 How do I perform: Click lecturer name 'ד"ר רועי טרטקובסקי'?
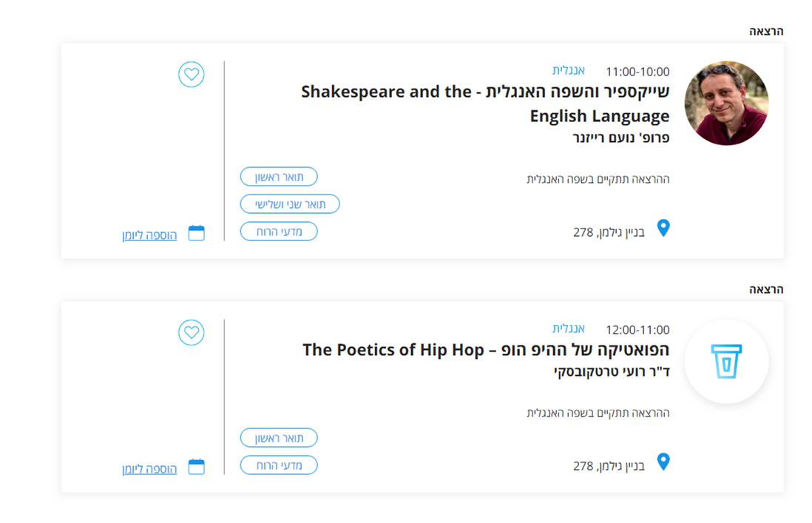612,371
